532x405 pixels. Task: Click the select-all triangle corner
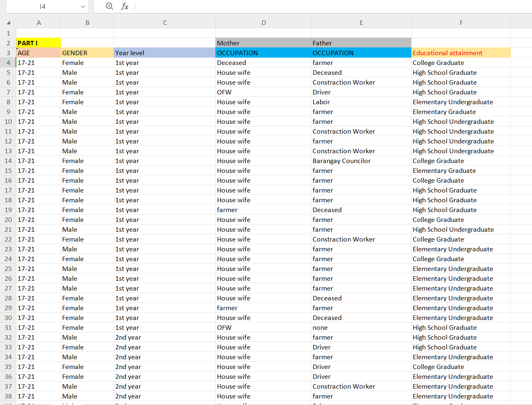coord(8,23)
